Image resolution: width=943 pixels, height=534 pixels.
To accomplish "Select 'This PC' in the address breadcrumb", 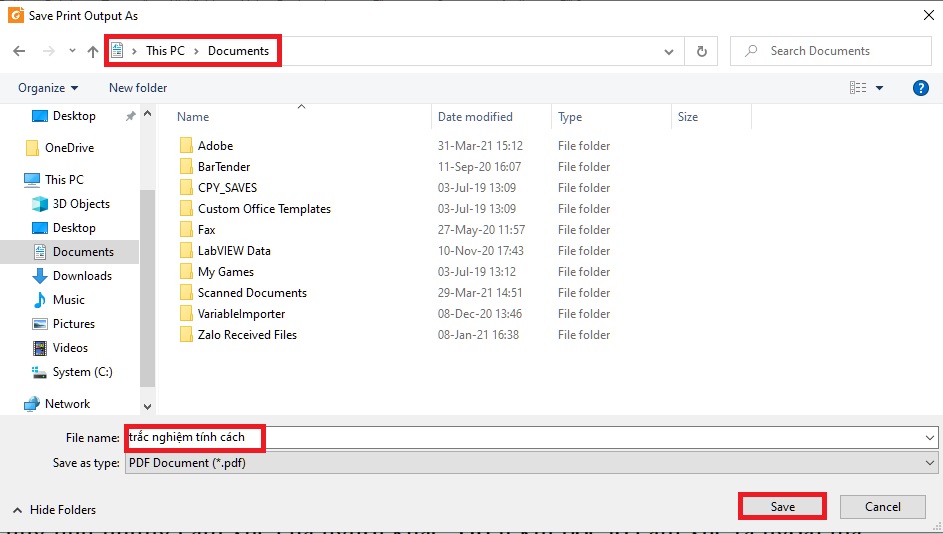I will click(x=165, y=51).
